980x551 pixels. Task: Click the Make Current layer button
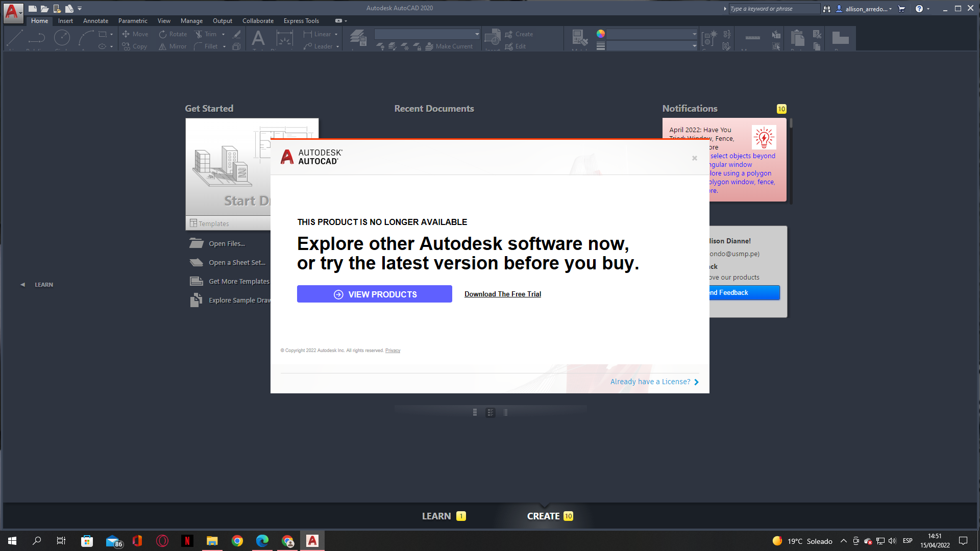(x=448, y=46)
